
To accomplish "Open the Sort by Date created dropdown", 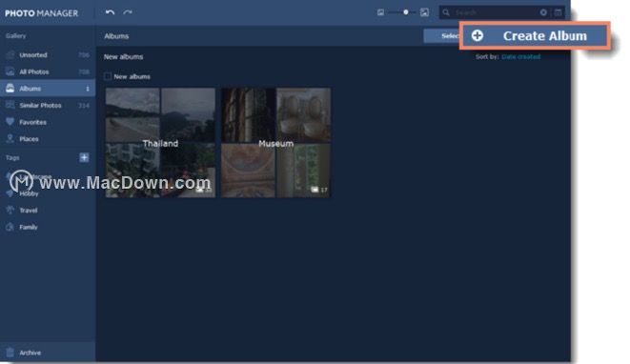I will [520, 56].
